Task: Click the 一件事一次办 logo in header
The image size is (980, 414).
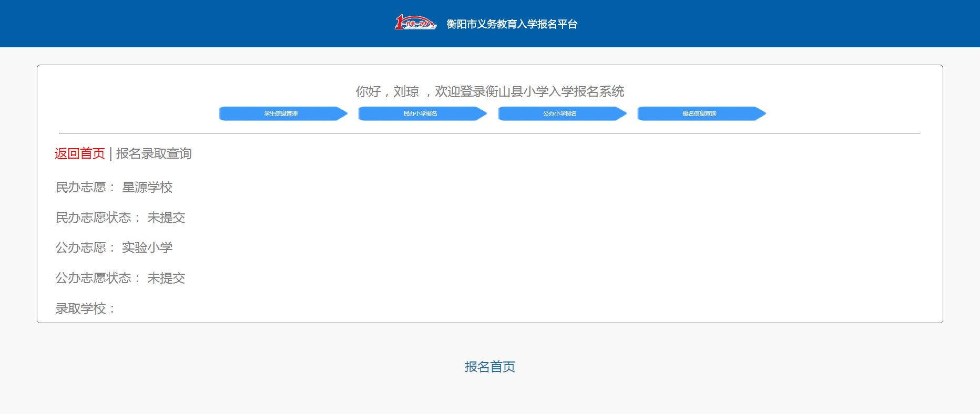Action: tap(415, 23)
